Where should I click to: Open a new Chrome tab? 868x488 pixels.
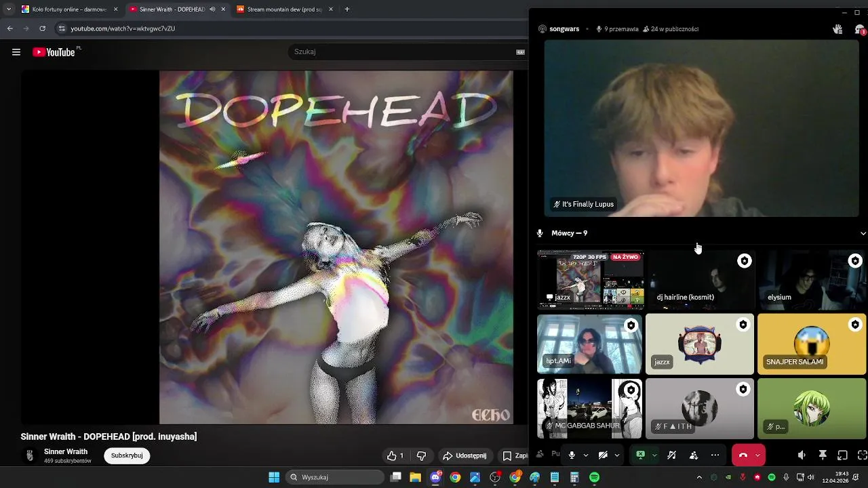pos(347,9)
